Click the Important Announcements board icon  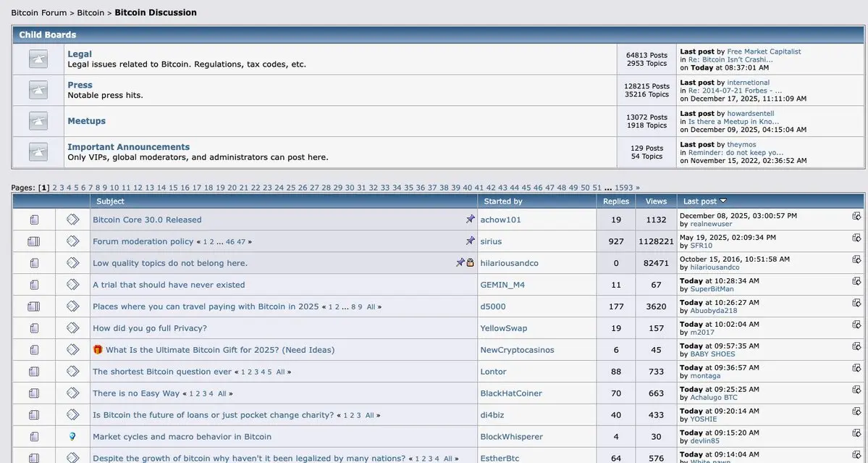(38, 151)
